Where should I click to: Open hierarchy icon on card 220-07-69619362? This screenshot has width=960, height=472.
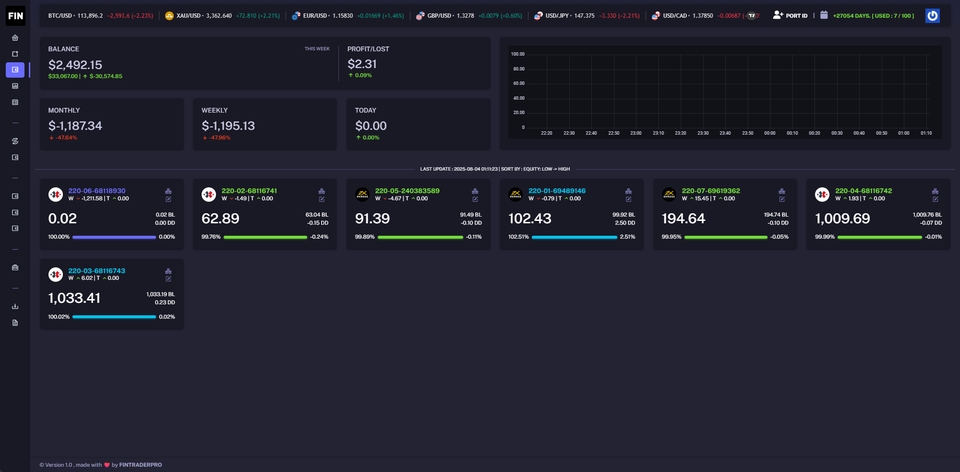point(782,192)
